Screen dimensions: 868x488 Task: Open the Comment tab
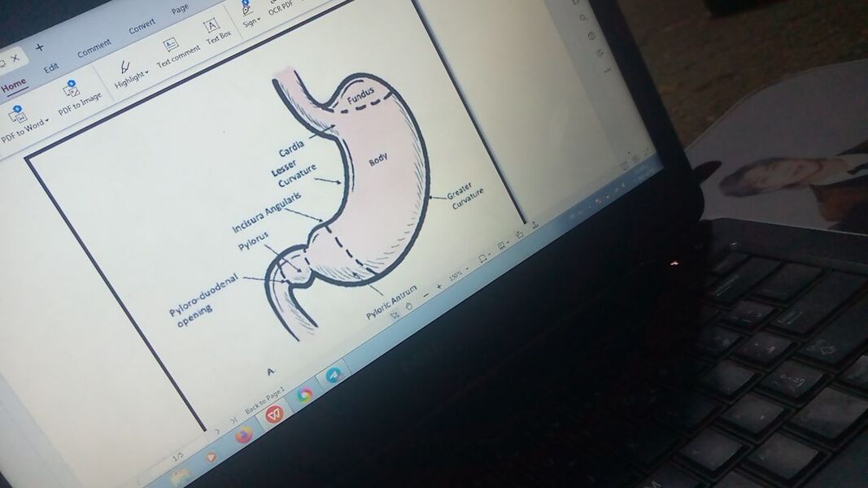point(94,48)
